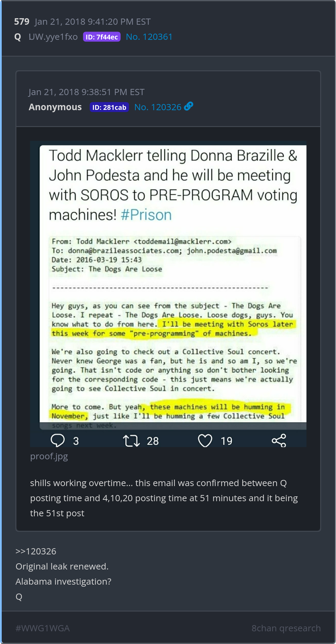Viewport: 336px width, 644px height.
Task: Click the >>120326 reply reference
Action: point(36,551)
